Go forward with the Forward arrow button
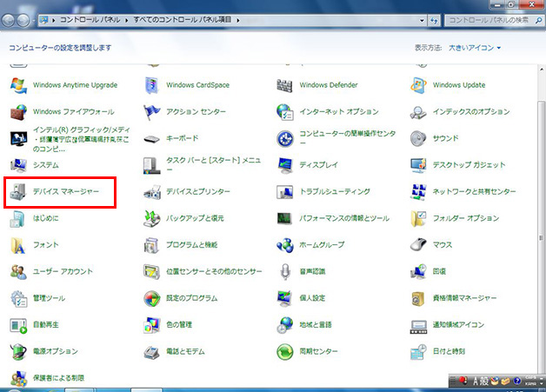546x392 pixels. click(x=23, y=20)
